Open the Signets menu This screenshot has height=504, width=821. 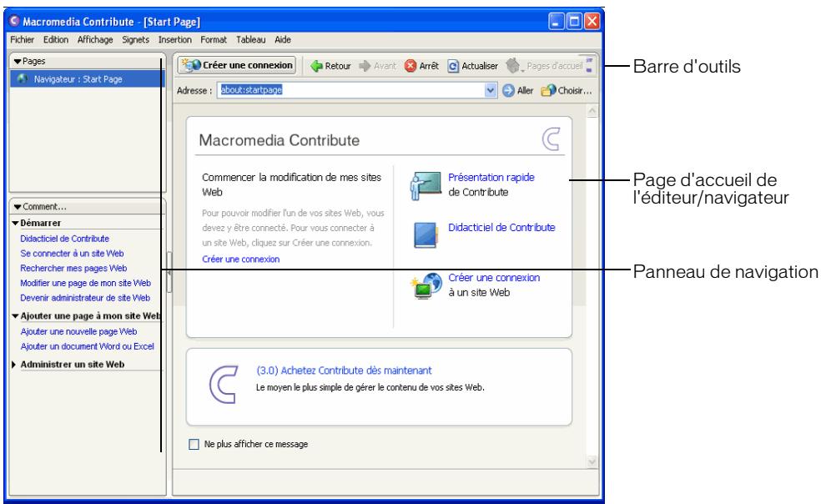point(136,40)
